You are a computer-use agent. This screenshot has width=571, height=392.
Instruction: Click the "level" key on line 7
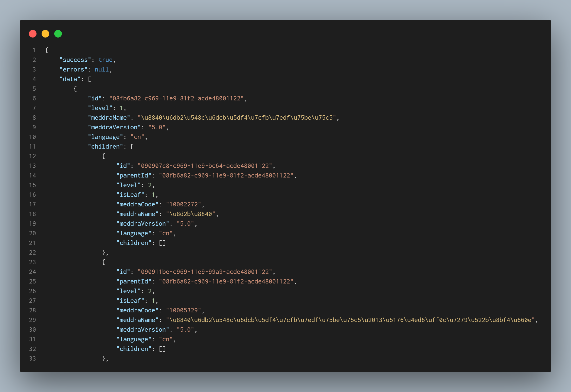(x=100, y=108)
